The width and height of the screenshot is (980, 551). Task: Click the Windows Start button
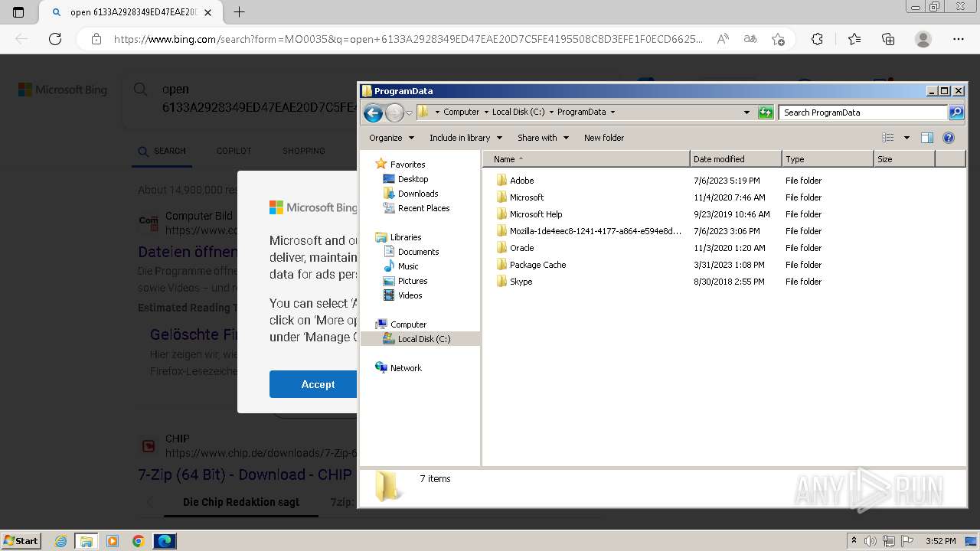tap(21, 540)
